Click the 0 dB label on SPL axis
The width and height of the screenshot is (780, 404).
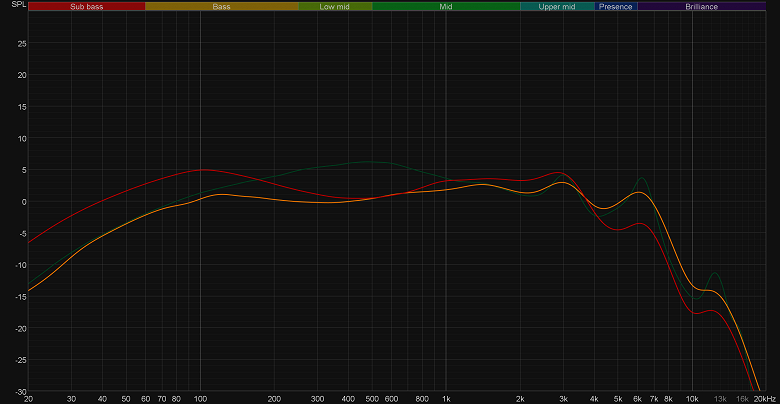pyautogui.click(x=24, y=202)
